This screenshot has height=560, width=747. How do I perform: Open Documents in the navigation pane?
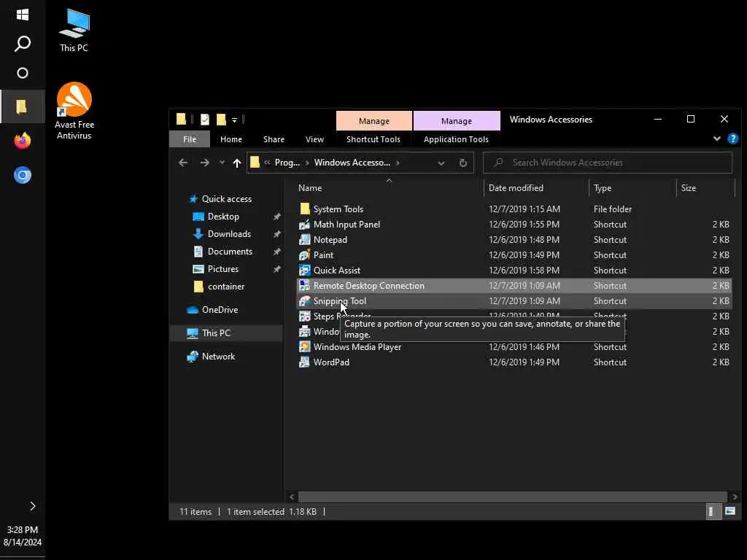click(x=222, y=252)
